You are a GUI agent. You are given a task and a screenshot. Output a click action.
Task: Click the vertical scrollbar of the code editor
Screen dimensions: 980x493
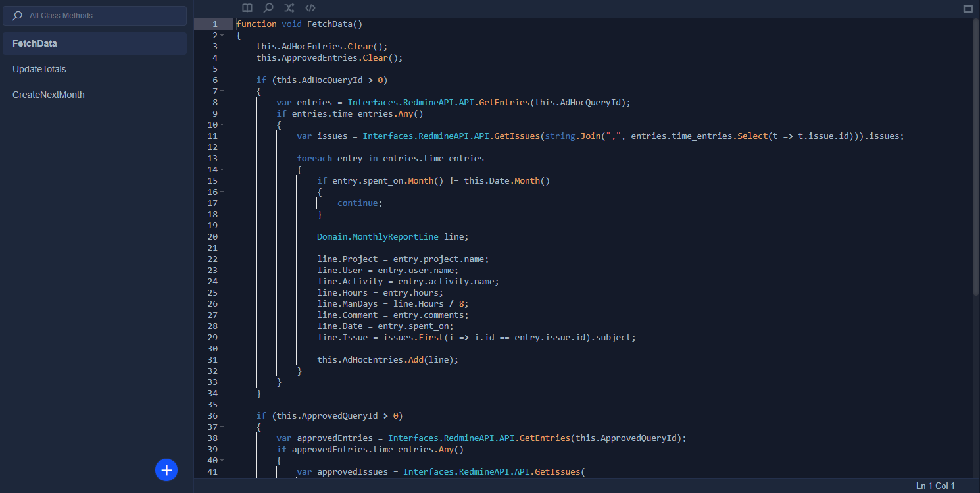(x=975, y=158)
